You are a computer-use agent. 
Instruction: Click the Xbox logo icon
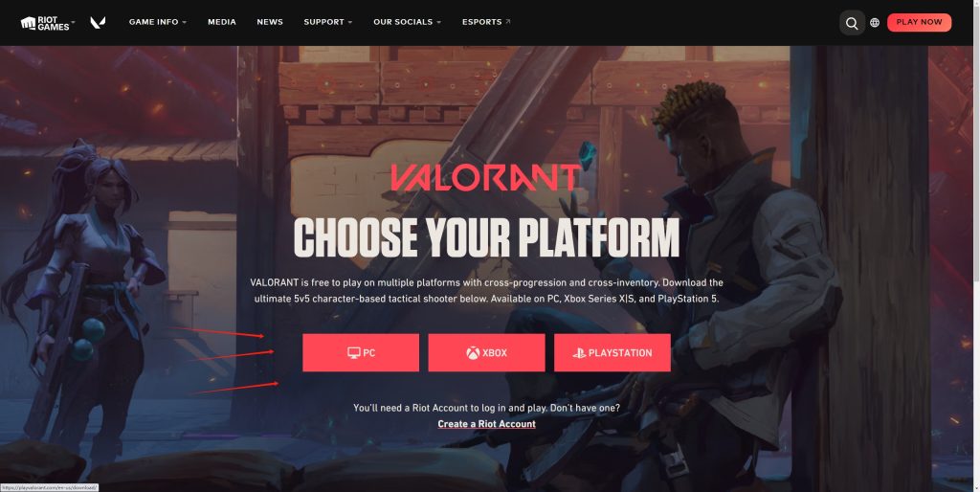473,352
